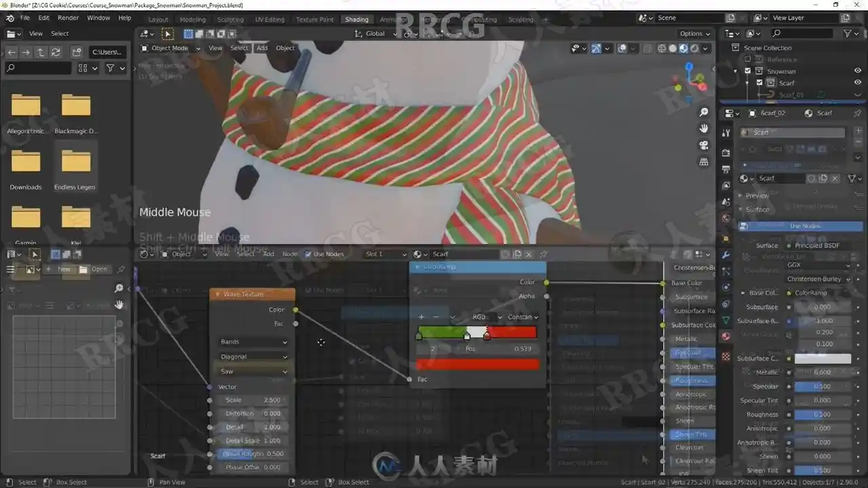This screenshot has width=868, height=488.
Task: Adjust Roughness slider in material properties
Action: tap(823, 414)
